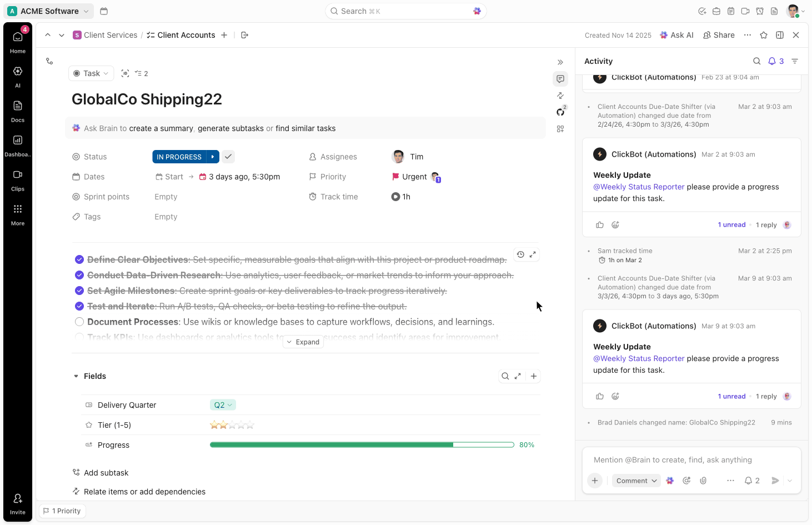Open the Comment type dropdown

[636, 480]
